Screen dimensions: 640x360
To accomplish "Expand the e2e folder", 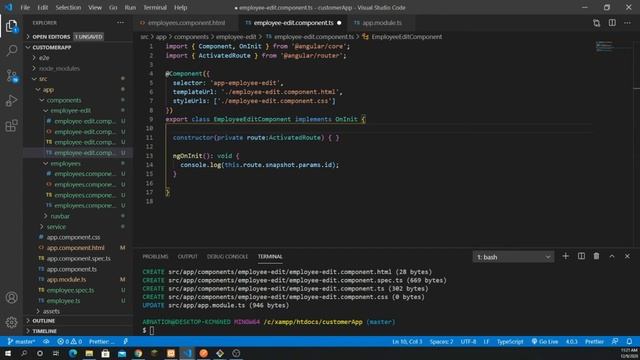I will [44, 58].
